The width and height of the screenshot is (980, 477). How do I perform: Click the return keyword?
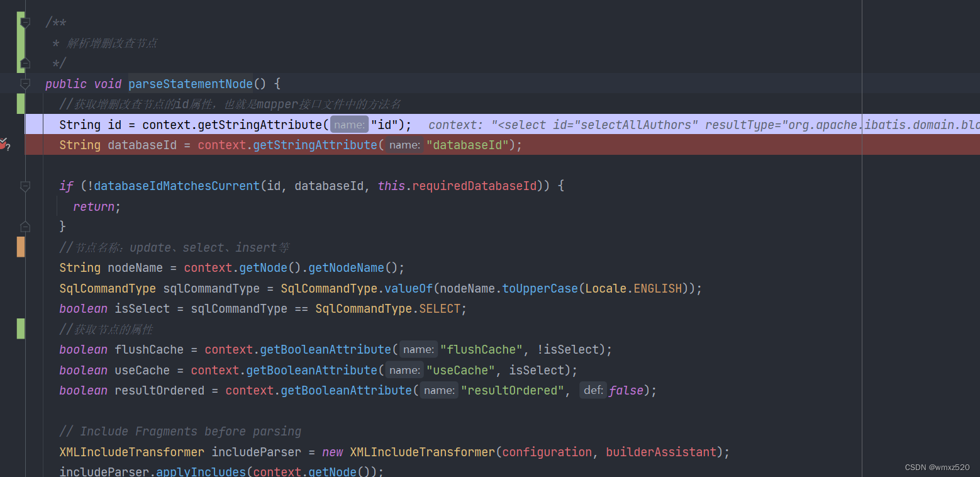pyautogui.click(x=94, y=206)
